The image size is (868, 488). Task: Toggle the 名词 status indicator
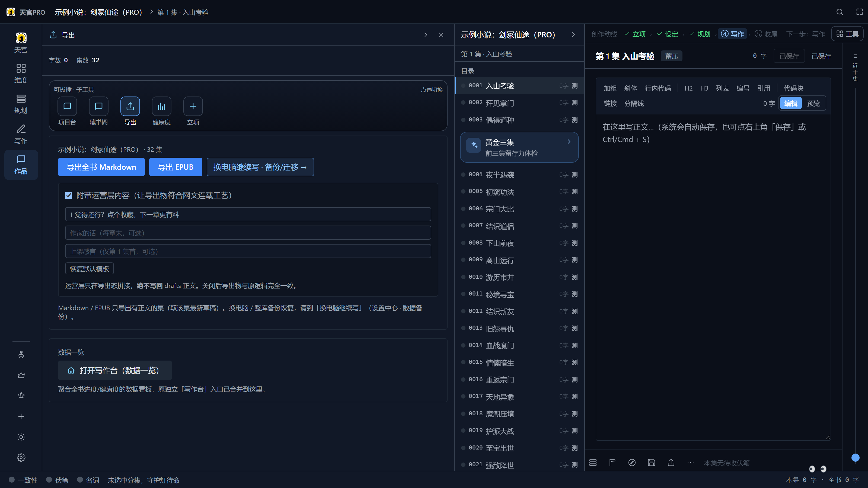(88, 480)
